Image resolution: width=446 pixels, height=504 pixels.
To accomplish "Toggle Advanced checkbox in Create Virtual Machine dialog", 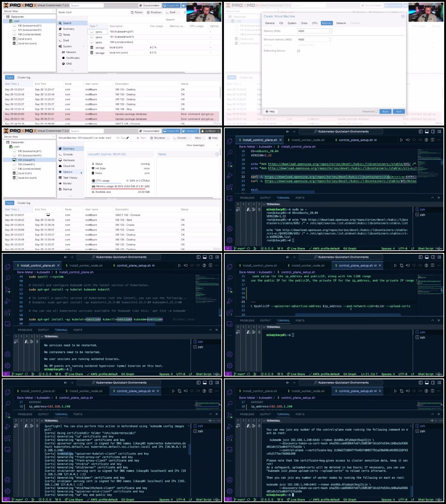I will (377, 112).
